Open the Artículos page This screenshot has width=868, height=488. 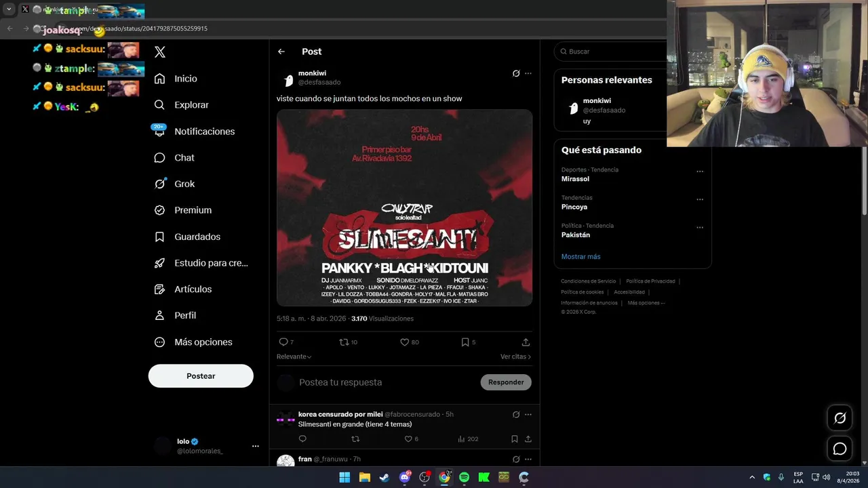tap(182, 289)
